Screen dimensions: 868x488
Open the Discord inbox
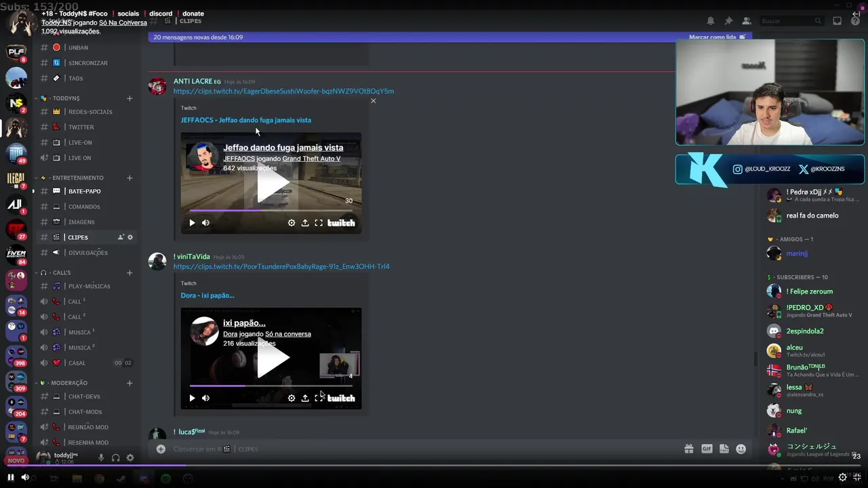pyautogui.click(x=837, y=21)
